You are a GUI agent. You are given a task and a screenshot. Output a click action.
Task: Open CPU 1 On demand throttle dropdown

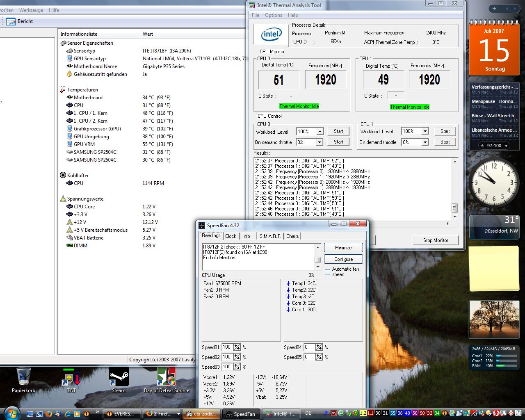(425, 142)
